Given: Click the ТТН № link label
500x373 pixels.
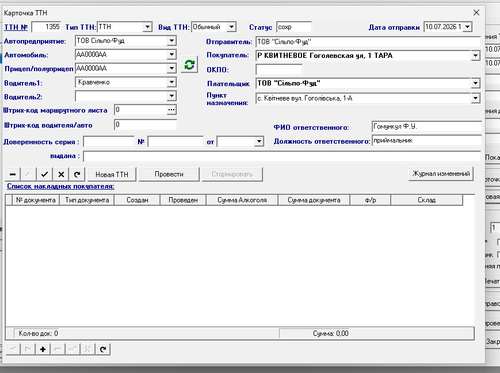Looking at the screenshot, I should 16,27.
